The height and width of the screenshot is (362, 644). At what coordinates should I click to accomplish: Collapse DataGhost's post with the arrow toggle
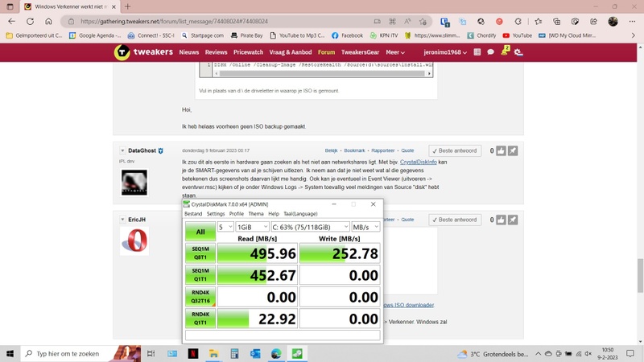tap(122, 150)
